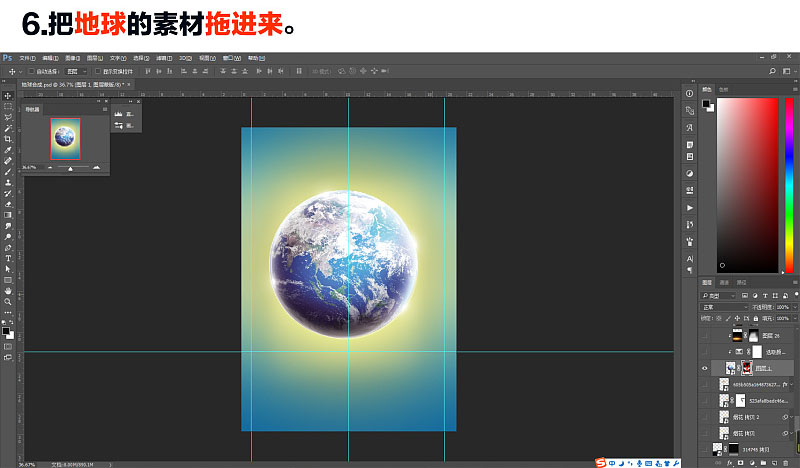Open the auto-select 图层 dropdown in options bar
This screenshot has width=800, height=468.
click(x=77, y=71)
